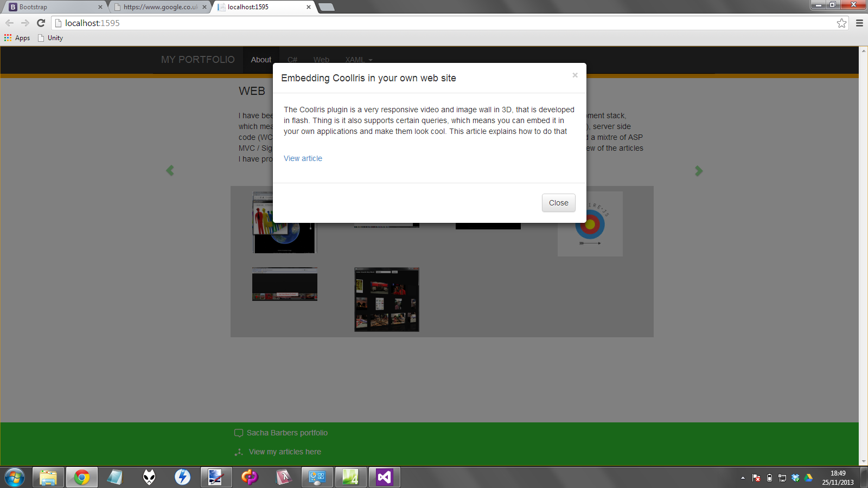Image resolution: width=868 pixels, height=488 pixels.
Task: Open Visual Studio from the taskbar
Action: tap(384, 477)
